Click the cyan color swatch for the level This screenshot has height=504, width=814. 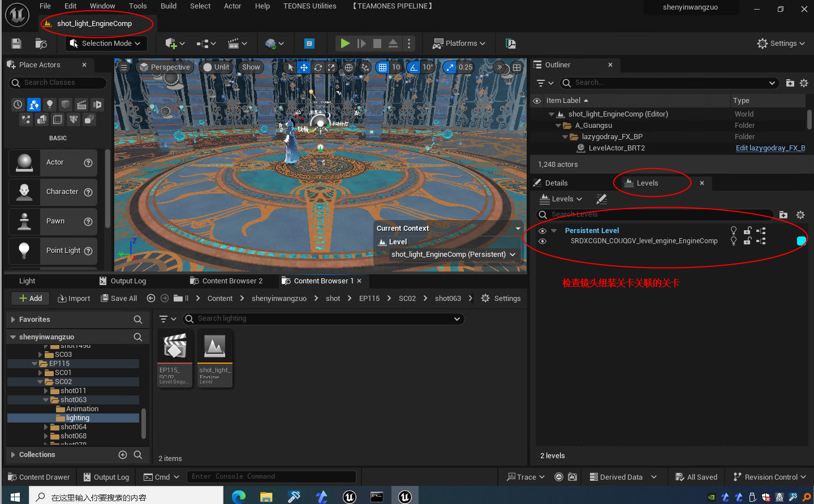pyautogui.click(x=801, y=241)
